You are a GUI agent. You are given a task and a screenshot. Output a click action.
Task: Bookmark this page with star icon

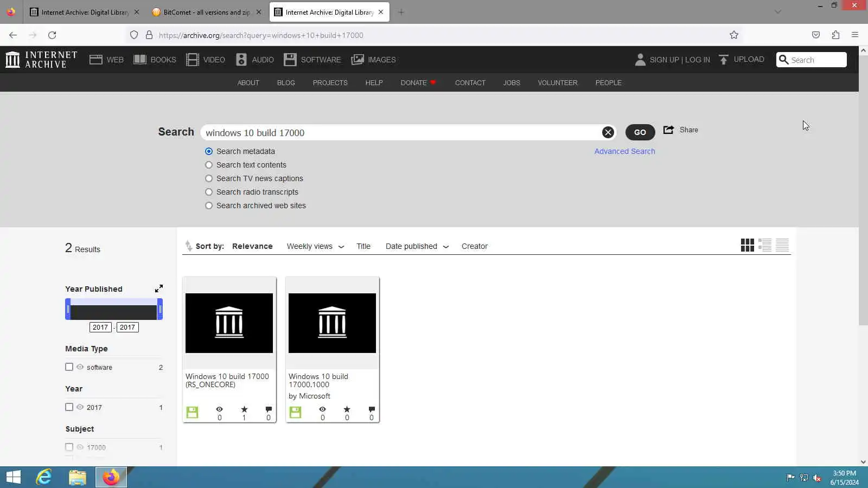[734, 35]
